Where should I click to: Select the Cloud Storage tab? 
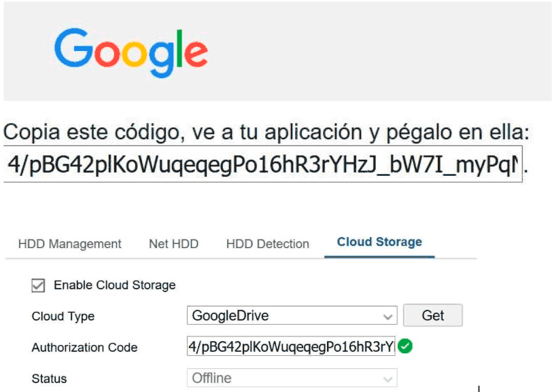click(379, 243)
